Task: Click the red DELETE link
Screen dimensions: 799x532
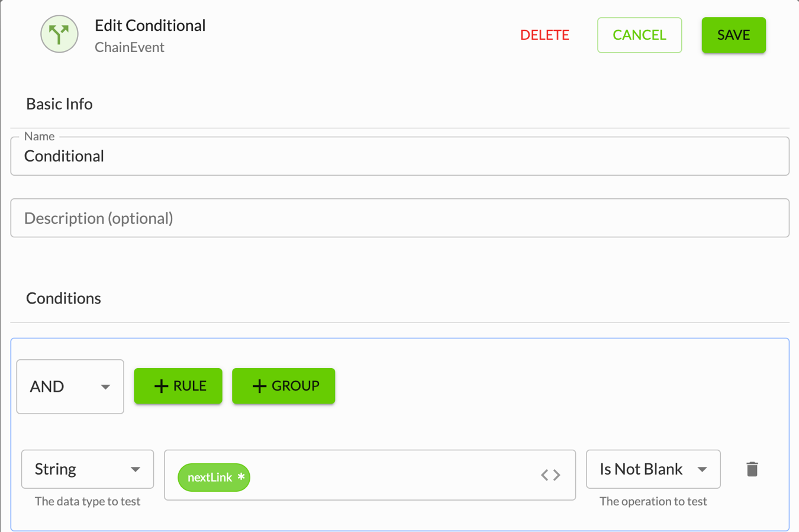Action: [x=545, y=35]
